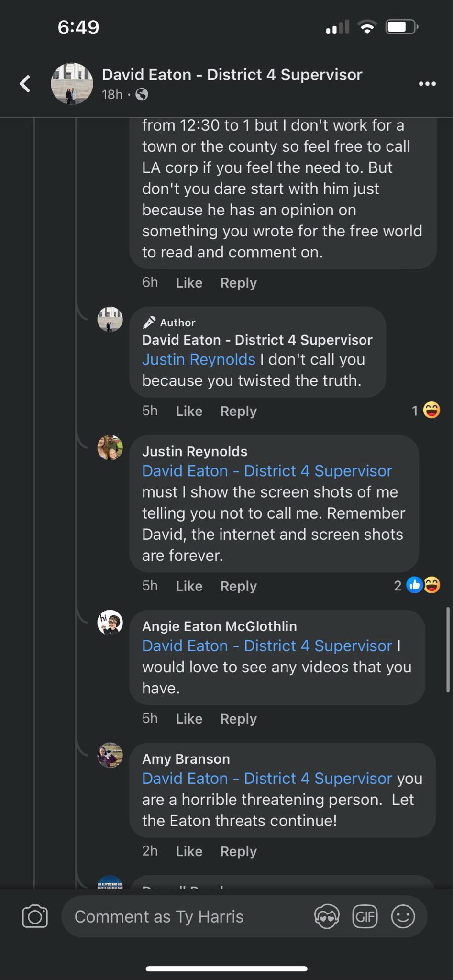Open Justin Reynolds' profile picture
The height and width of the screenshot is (980, 453).
pos(110,447)
